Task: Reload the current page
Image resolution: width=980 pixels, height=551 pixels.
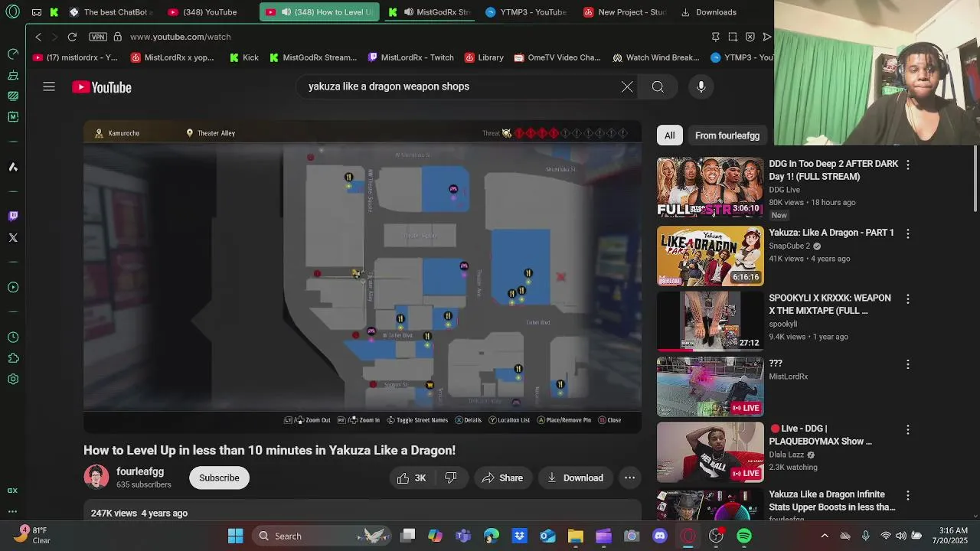Action: tap(72, 37)
